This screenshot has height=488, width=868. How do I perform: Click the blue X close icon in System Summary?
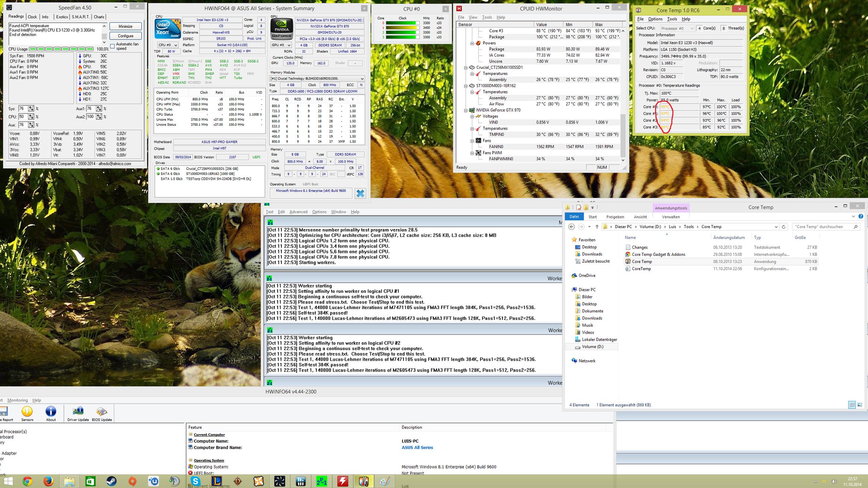[x=360, y=193]
